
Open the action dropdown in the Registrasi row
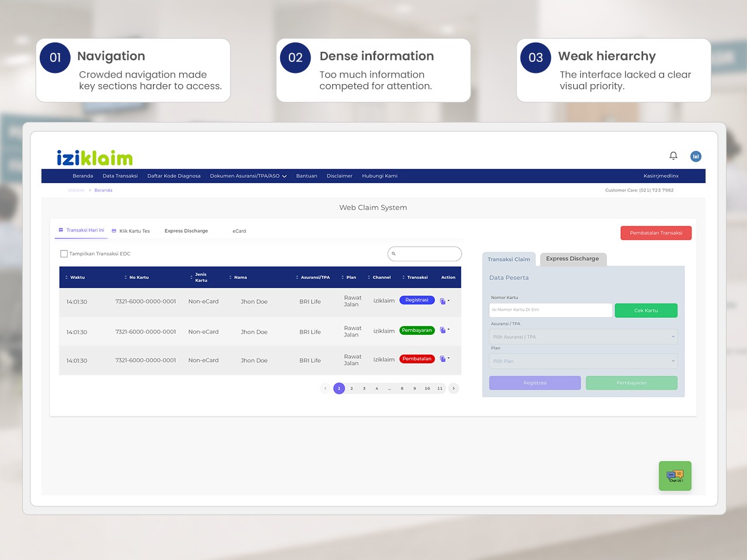coord(448,301)
